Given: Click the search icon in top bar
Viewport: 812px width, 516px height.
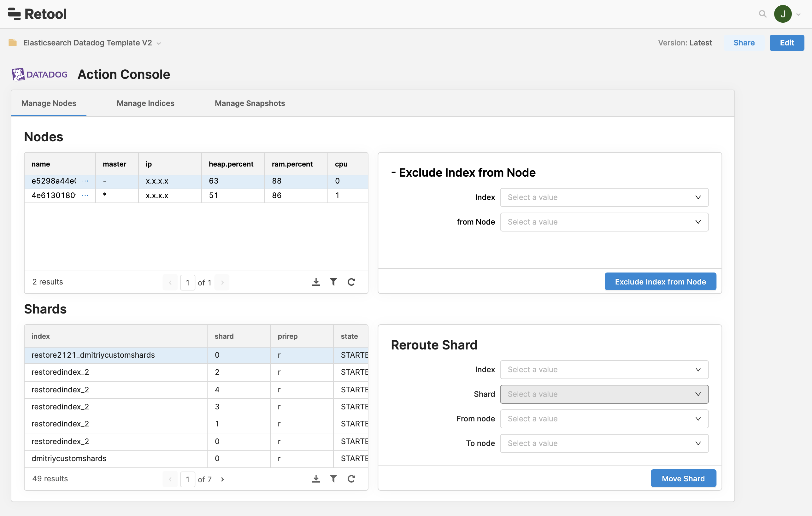Looking at the screenshot, I should click(x=763, y=14).
